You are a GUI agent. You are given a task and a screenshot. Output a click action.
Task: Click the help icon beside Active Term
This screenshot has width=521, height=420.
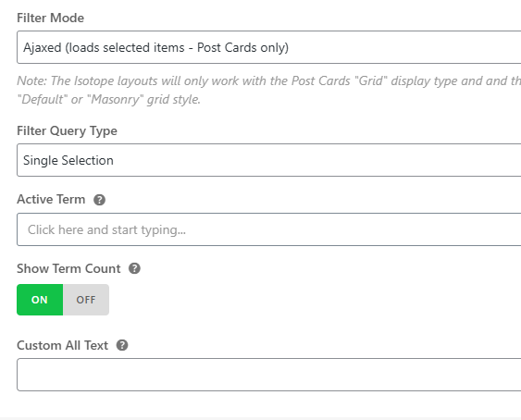coord(99,200)
